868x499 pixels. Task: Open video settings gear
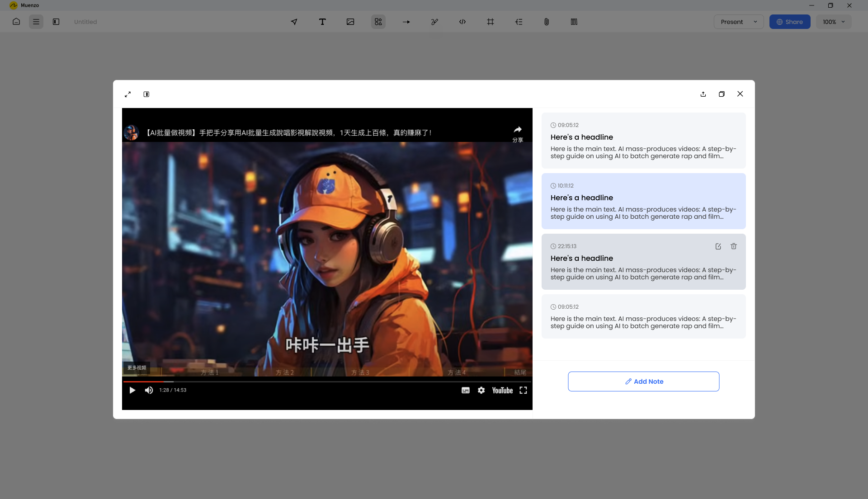[x=481, y=390]
